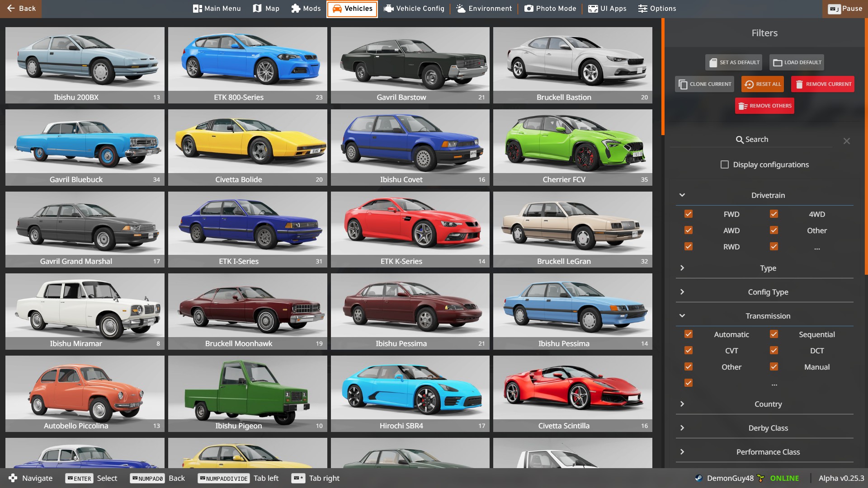
Task: Select the Cherrier FCV vehicle
Action: tap(573, 147)
